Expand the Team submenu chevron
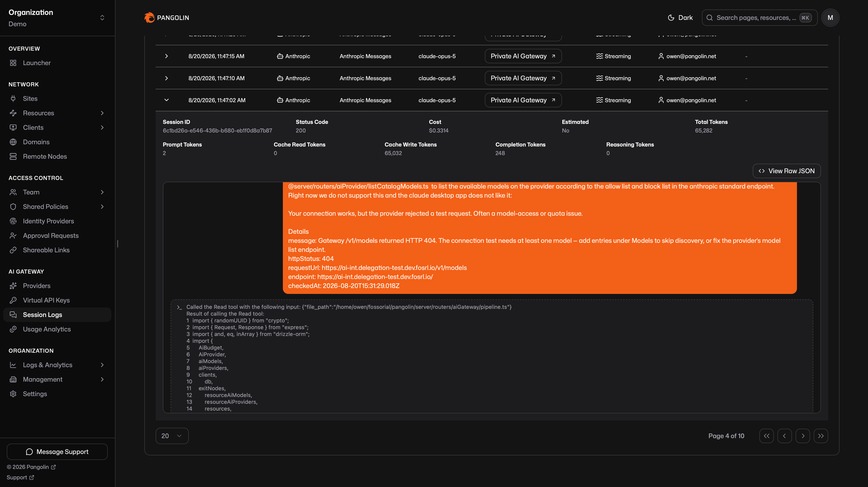The height and width of the screenshot is (487, 868). click(102, 192)
